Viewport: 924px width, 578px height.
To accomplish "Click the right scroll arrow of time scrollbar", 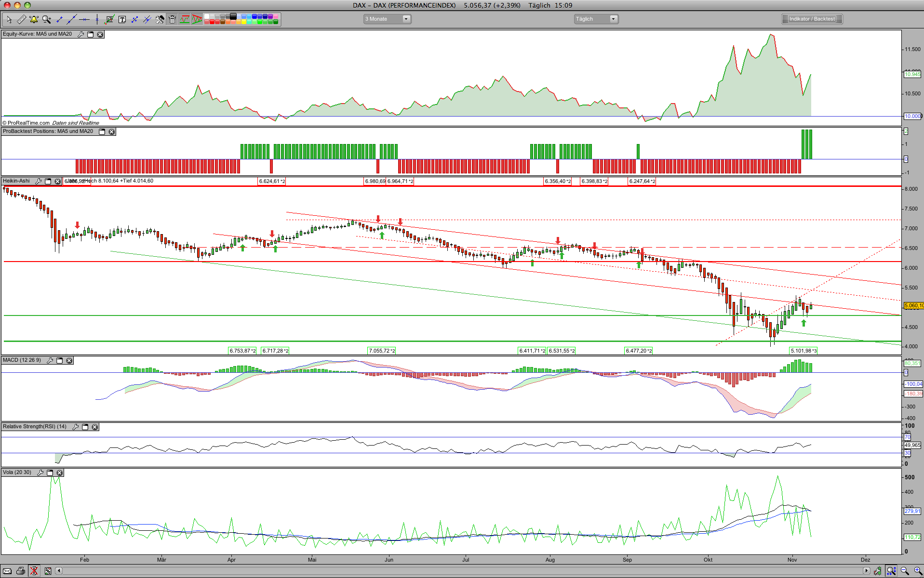I will [866, 571].
